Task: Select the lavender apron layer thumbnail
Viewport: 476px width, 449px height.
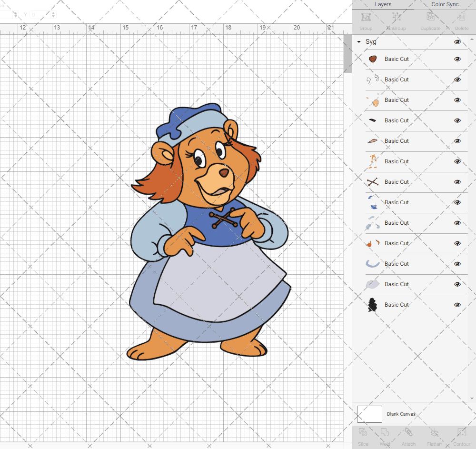Action: pyautogui.click(x=373, y=284)
